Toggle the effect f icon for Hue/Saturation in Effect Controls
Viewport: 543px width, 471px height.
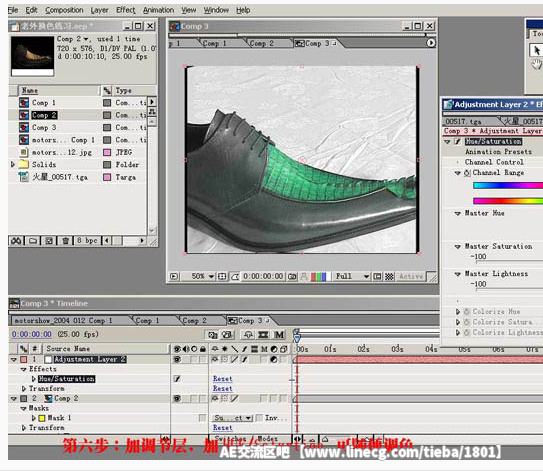tap(457, 141)
